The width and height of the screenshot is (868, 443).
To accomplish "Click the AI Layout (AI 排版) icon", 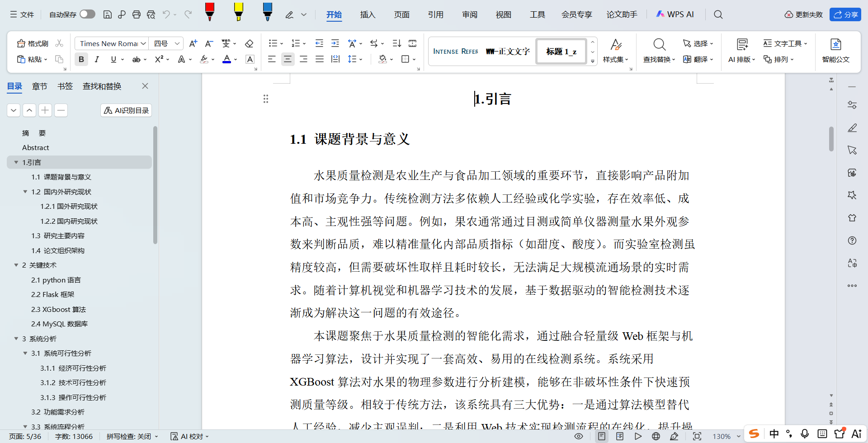I will pyautogui.click(x=742, y=50).
